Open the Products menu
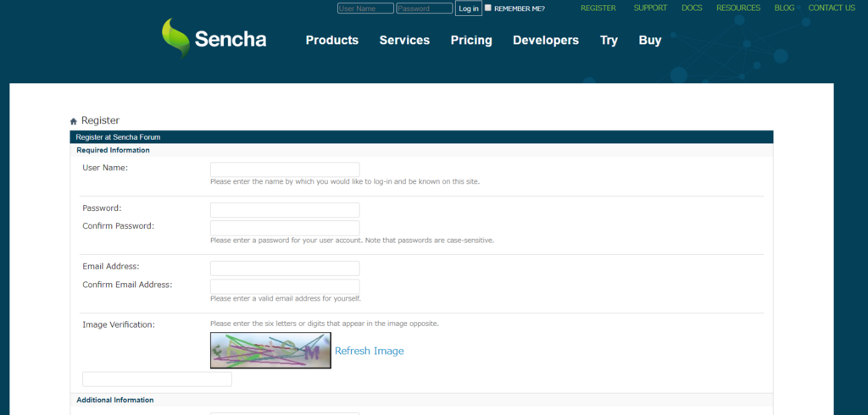This screenshot has width=868, height=415. [x=332, y=41]
